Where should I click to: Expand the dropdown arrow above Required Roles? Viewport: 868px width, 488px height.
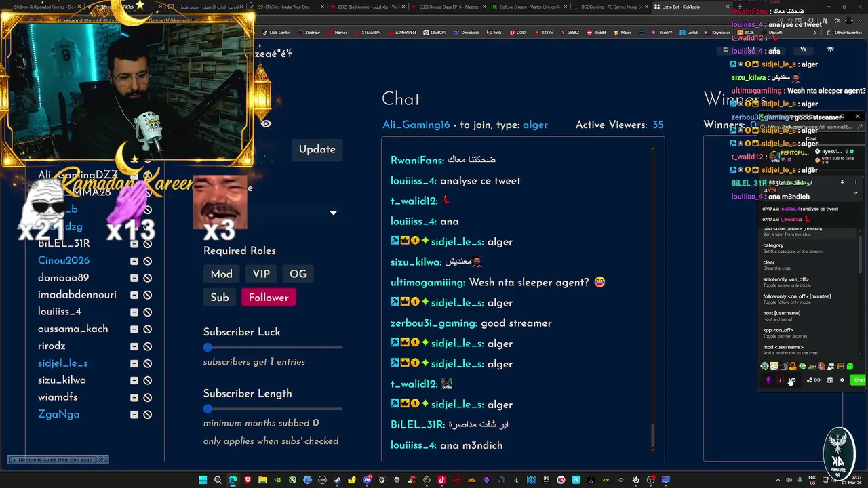click(x=333, y=213)
